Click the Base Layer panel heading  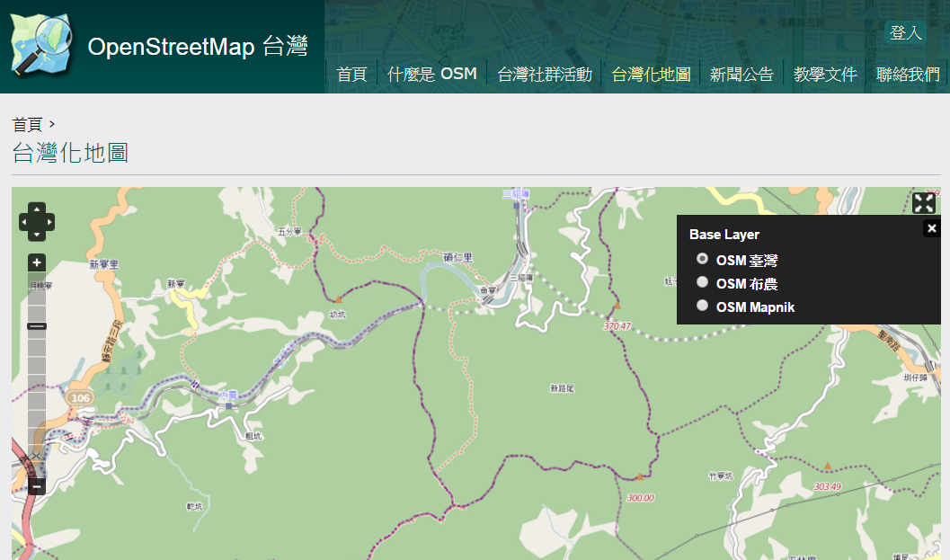(x=724, y=235)
